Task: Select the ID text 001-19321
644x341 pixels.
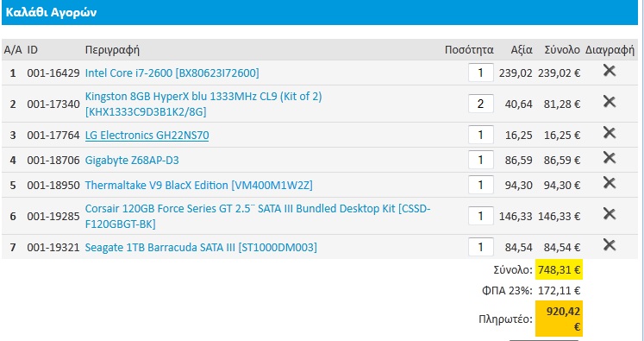Action: 53,247
